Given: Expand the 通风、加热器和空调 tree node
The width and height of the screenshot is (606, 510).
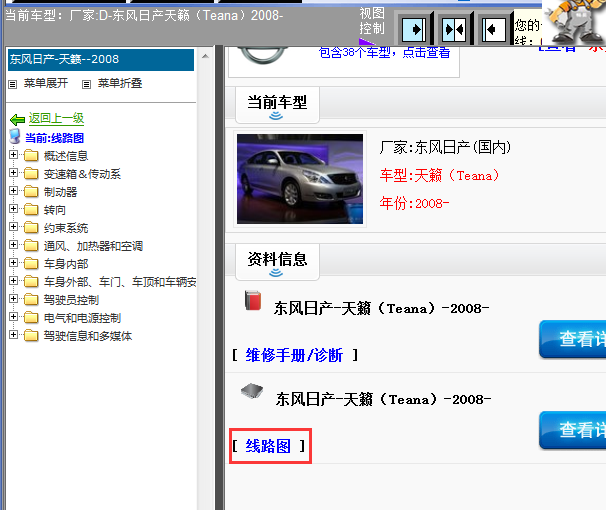Looking at the screenshot, I should click(x=14, y=245).
